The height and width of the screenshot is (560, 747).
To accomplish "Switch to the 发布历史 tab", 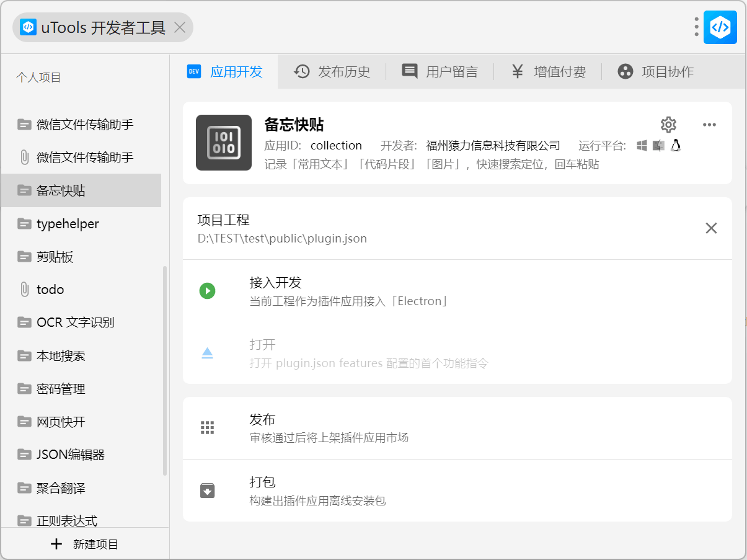I will click(x=332, y=72).
